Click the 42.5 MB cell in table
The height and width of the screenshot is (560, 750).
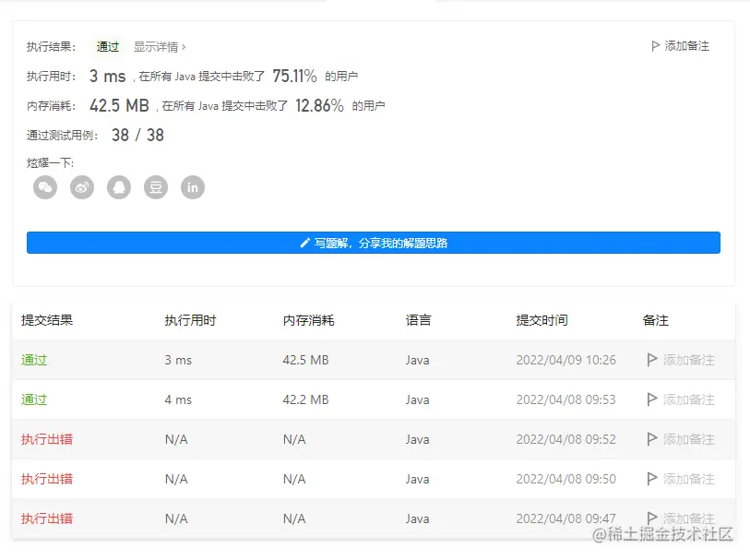click(305, 360)
